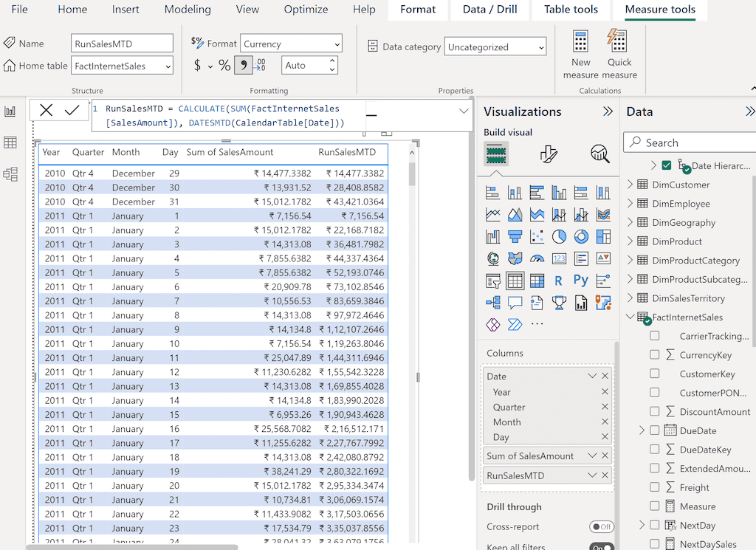Choose the line chart visualization
This screenshot has height=550, width=756.
pos(492,213)
